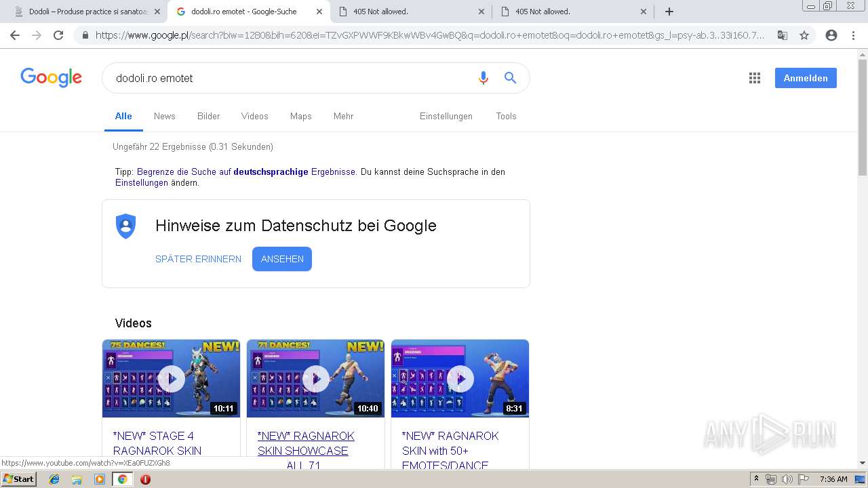Select the Alle search filter

(x=123, y=116)
